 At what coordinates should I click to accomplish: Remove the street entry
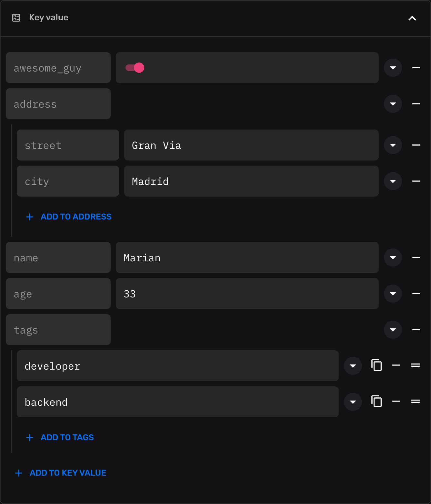(416, 145)
